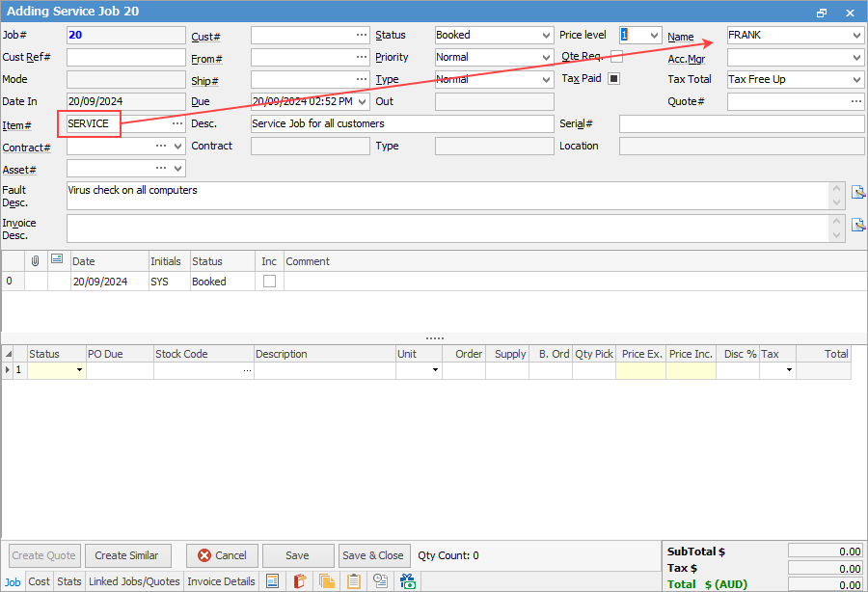Click the orange stacked pages icon at bottom
The image size is (868, 592).
(x=327, y=581)
